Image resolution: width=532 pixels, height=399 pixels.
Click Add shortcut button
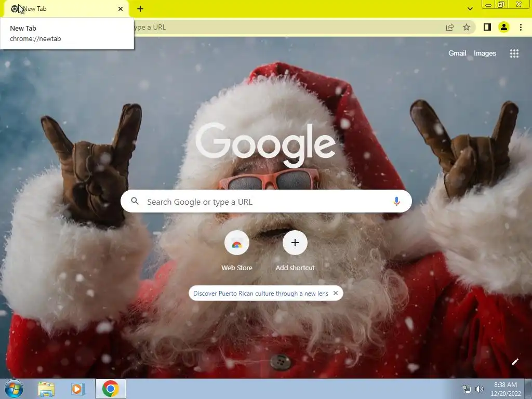(x=295, y=251)
